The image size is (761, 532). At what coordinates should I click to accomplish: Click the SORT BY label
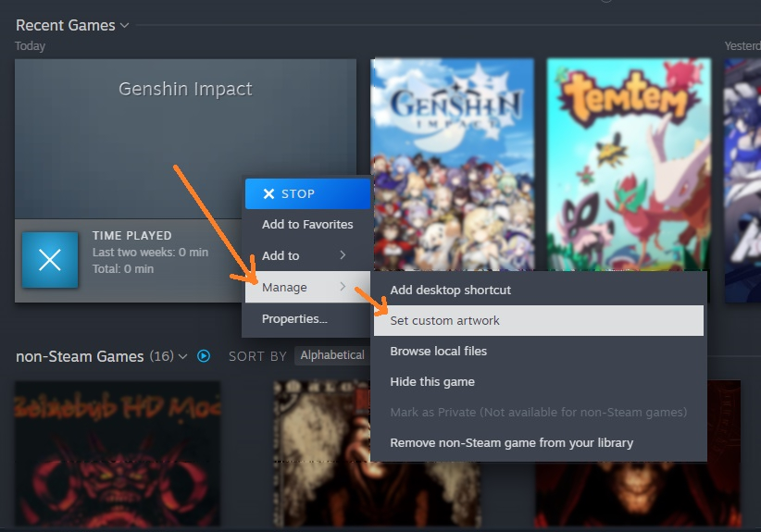[x=257, y=356]
